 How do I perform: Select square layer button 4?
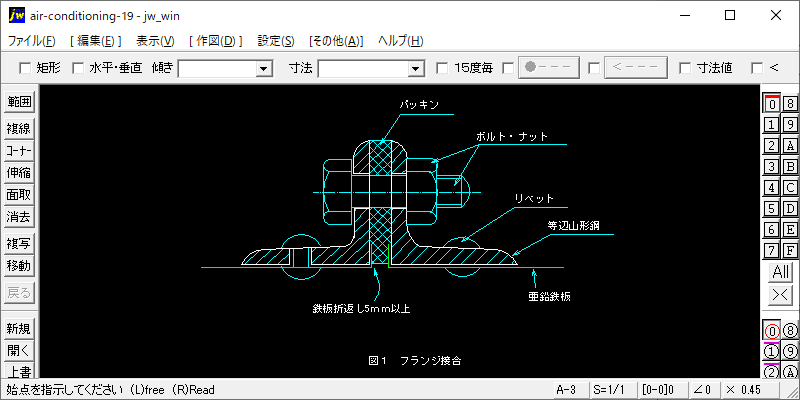(x=771, y=188)
